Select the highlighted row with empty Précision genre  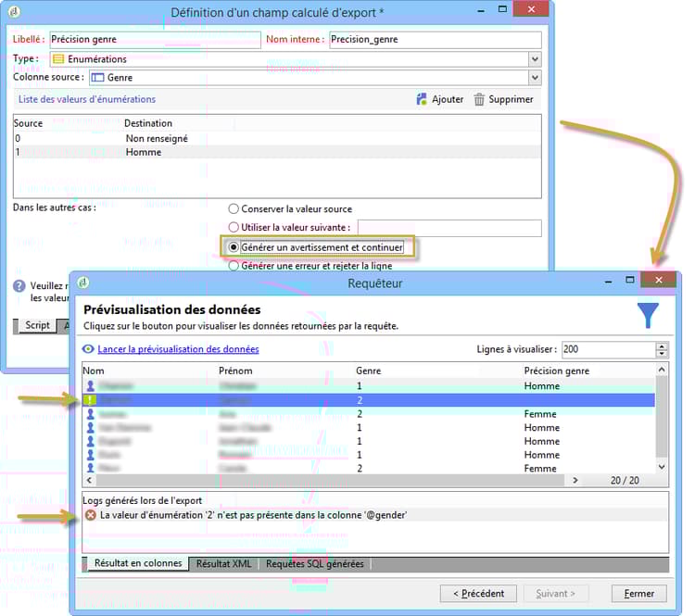pos(369,400)
